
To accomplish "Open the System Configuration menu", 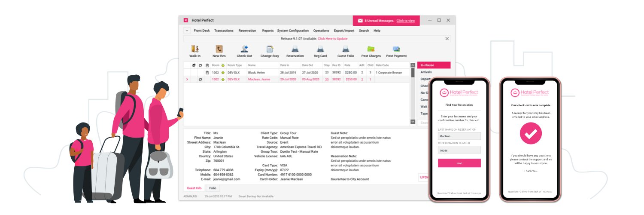I will [293, 31].
